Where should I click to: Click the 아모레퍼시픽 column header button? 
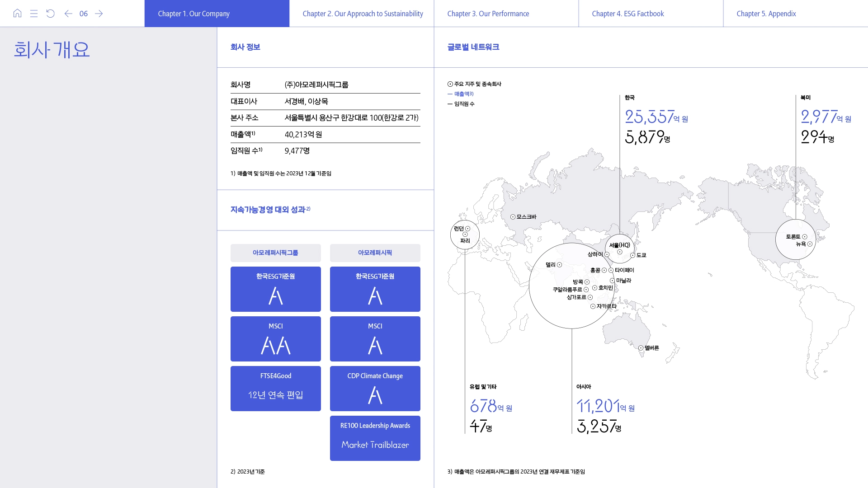375,253
